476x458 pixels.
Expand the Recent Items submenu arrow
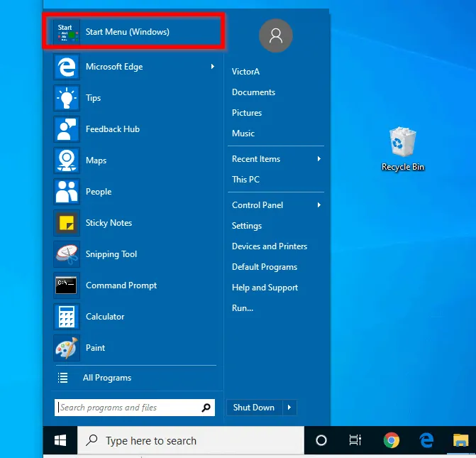(x=319, y=159)
